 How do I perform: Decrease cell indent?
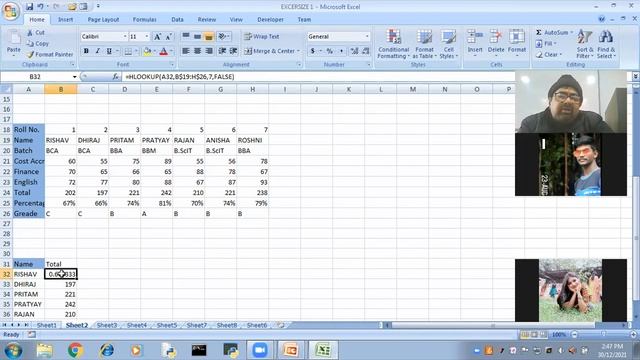tap(222, 51)
